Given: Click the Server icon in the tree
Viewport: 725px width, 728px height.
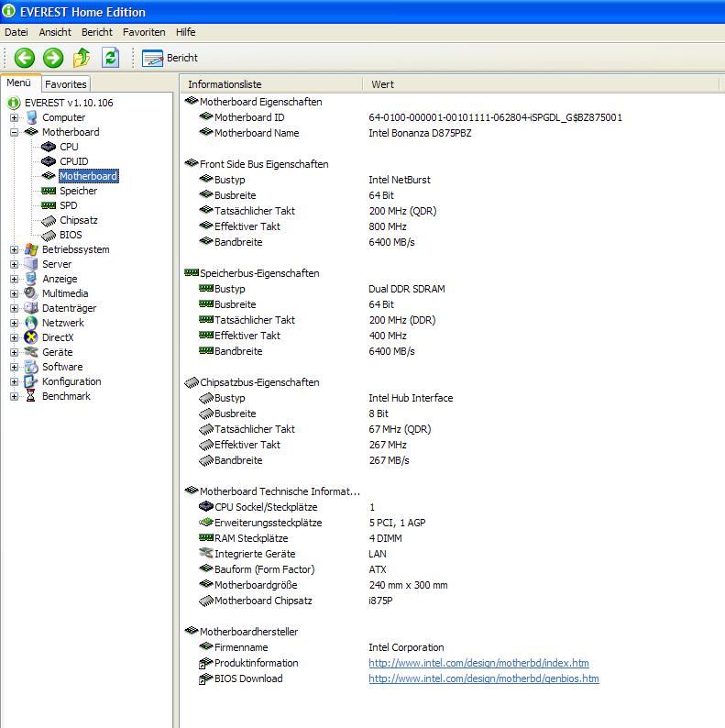Looking at the screenshot, I should pos(31,264).
